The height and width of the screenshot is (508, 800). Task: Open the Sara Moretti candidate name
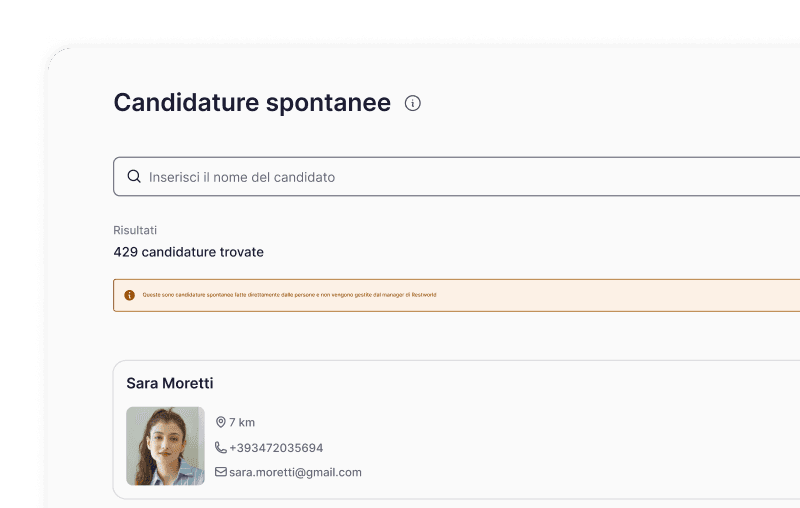170,383
